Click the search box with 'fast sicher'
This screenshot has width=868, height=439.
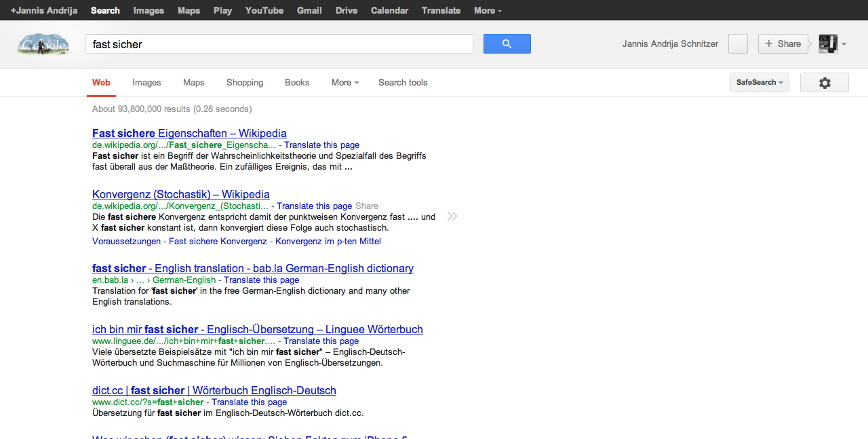coord(279,44)
